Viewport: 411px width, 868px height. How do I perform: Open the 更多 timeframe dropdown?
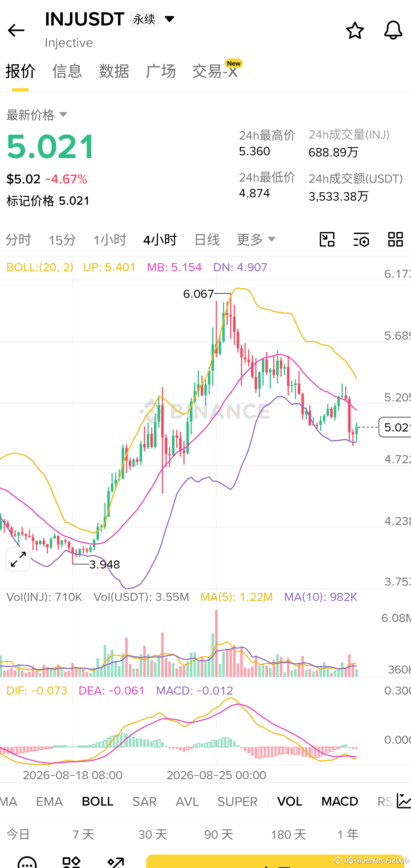[x=256, y=239]
